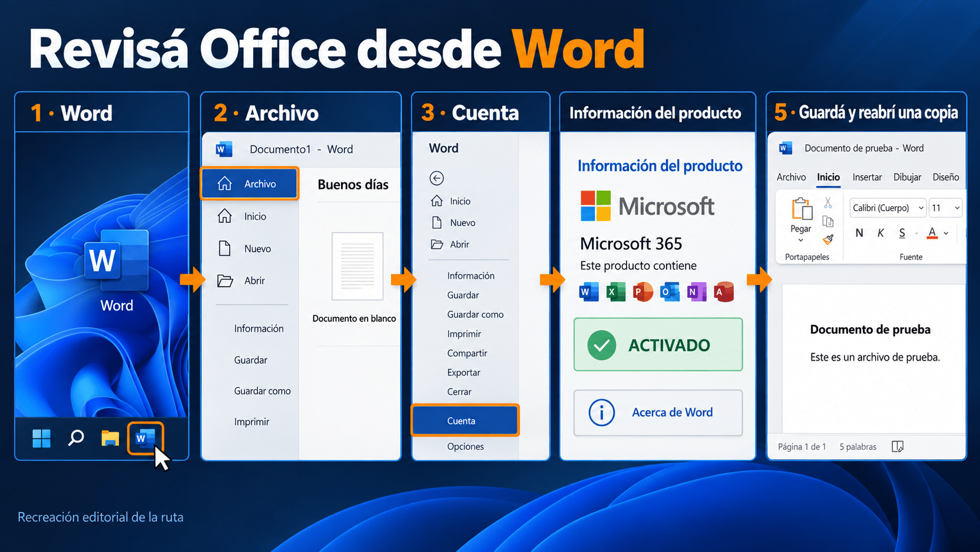Open the Archivo tab in Documento de prueba

click(x=791, y=177)
